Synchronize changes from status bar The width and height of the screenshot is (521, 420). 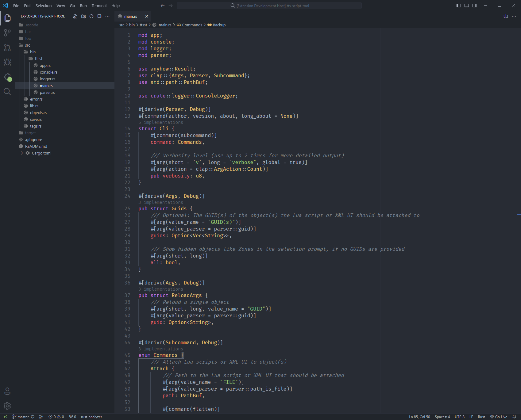tap(33, 417)
